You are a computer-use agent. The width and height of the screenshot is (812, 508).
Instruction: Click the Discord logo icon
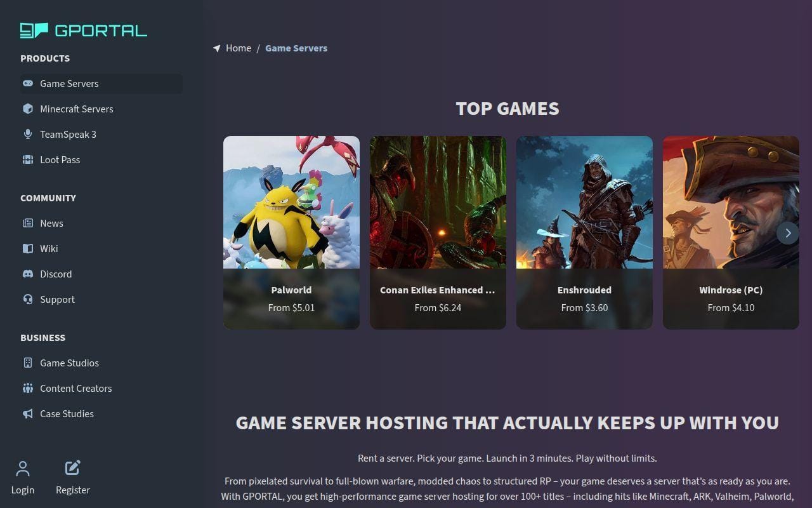pos(28,274)
